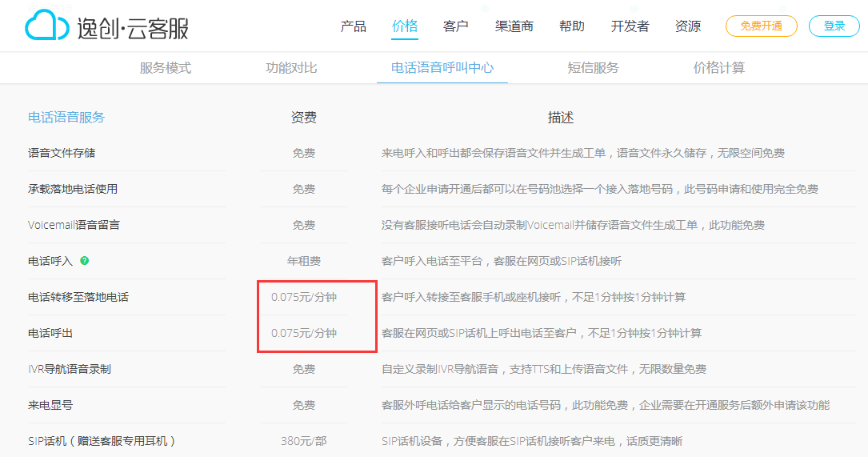
Task: Click the description starting 每个企业申请开通后
Action: tap(599, 189)
